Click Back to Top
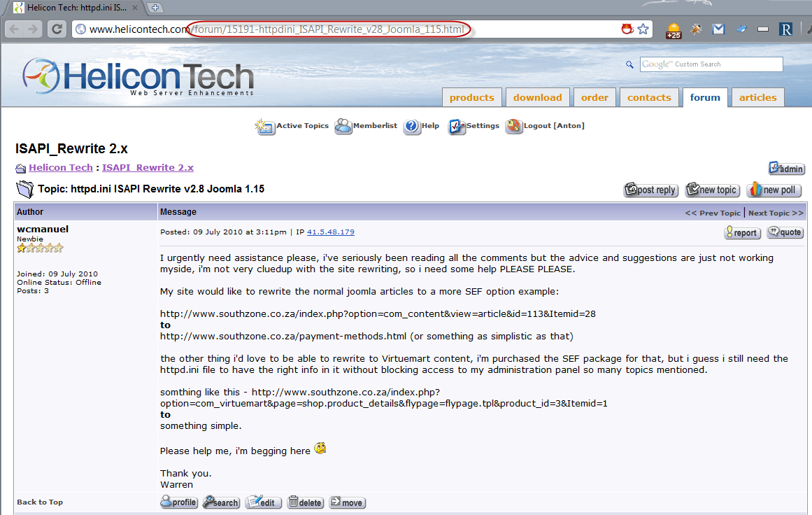The image size is (812, 515). tap(40, 502)
